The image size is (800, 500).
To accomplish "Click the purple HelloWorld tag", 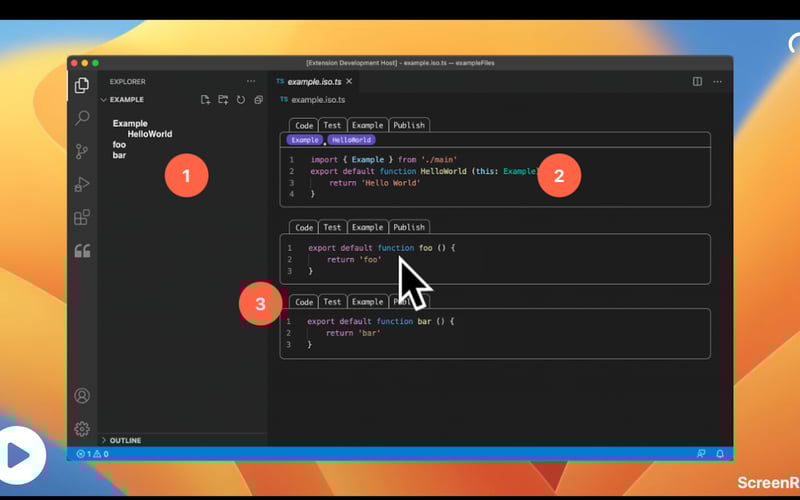I will [x=352, y=140].
